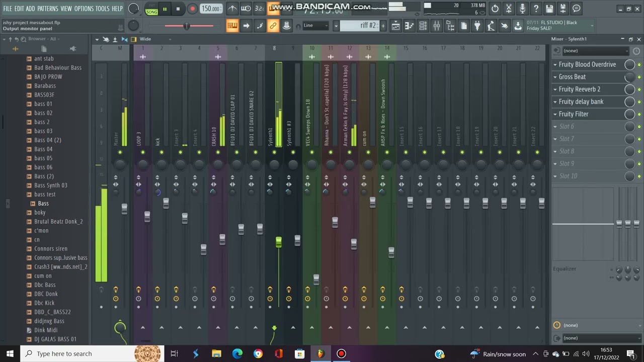This screenshot has height=362, width=644.
Task: Open the Playlist view icon
Action: click(396, 26)
